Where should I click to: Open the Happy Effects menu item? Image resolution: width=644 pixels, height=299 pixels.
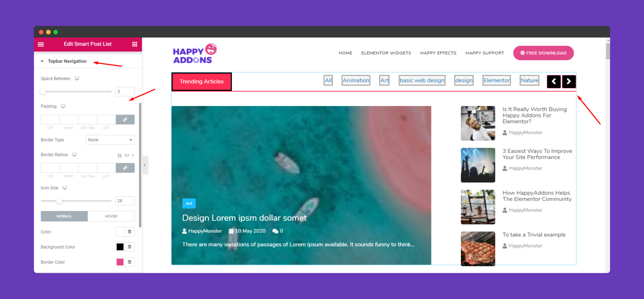(438, 53)
